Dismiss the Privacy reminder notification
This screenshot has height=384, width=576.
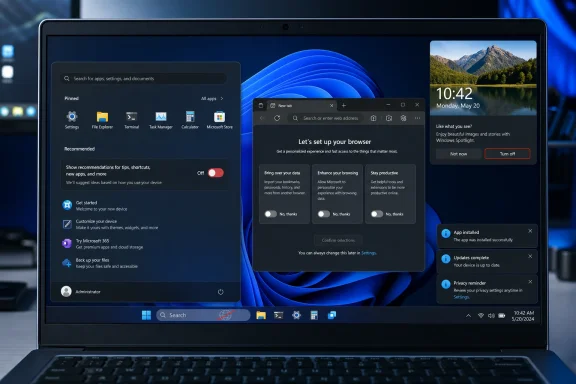(530, 281)
